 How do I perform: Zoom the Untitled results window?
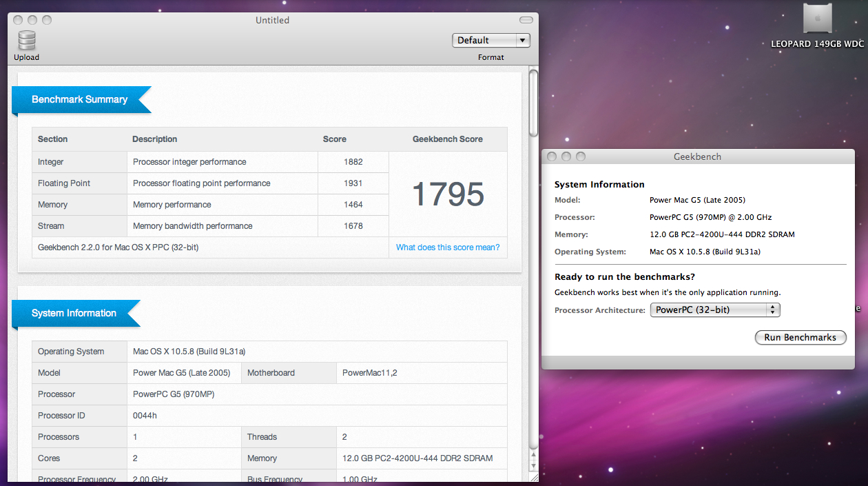tap(47, 20)
